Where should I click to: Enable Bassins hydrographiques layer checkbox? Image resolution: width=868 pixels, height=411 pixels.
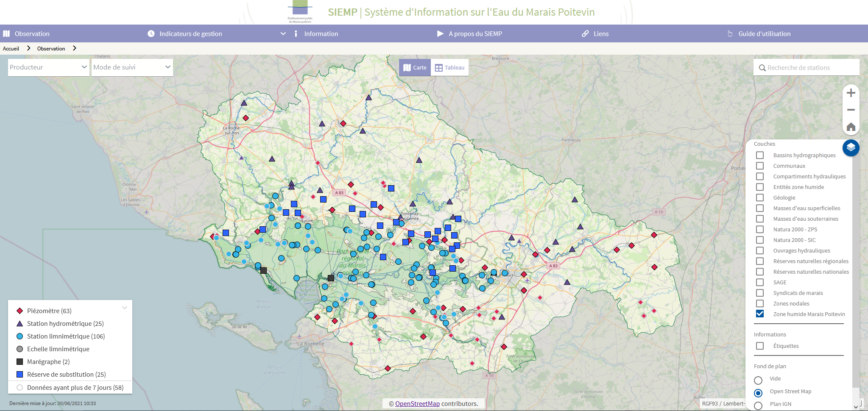(x=760, y=155)
